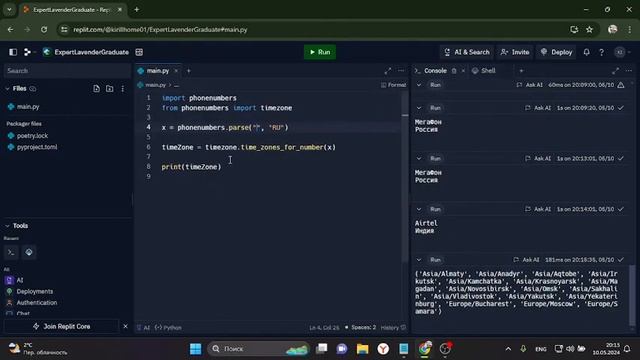Clear console with trash icon
Viewport: 640px width, 360px height.
click(454, 71)
